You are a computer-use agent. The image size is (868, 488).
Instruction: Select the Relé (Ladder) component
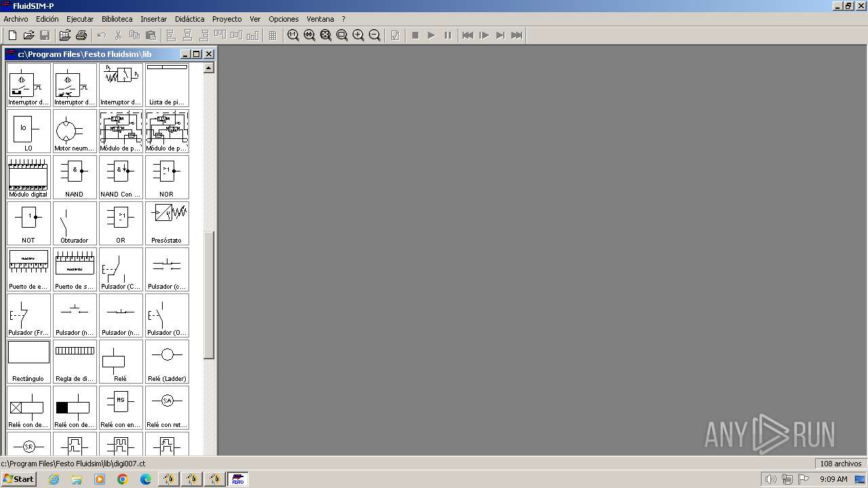point(167,362)
